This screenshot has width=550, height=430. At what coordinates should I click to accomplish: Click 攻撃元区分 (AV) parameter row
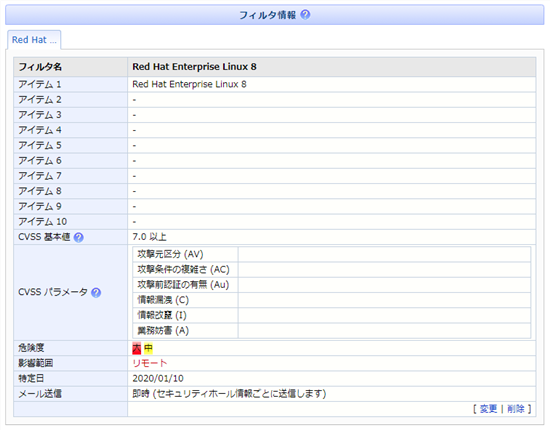pyautogui.click(x=331, y=254)
